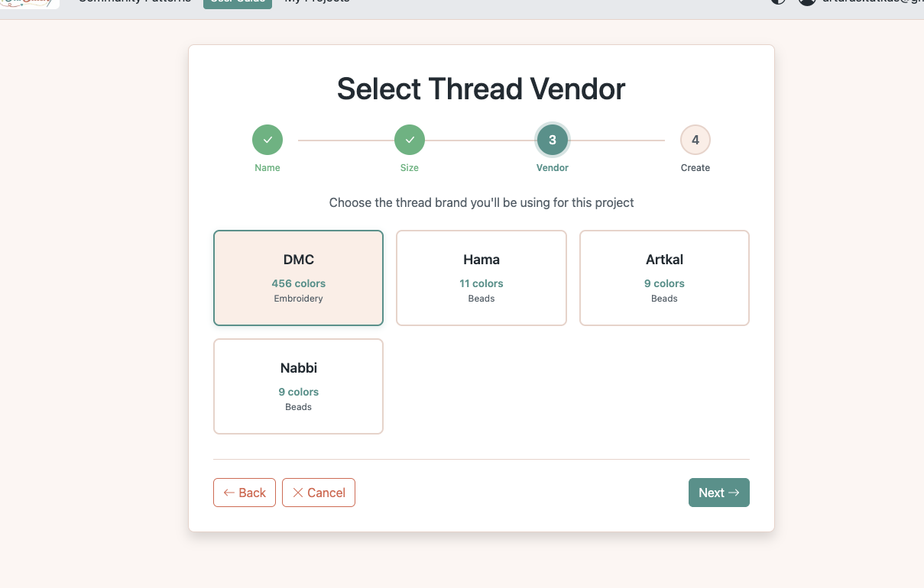This screenshot has height=588, width=924.
Task: Select the Hama thread vendor card
Action: (481, 277)
